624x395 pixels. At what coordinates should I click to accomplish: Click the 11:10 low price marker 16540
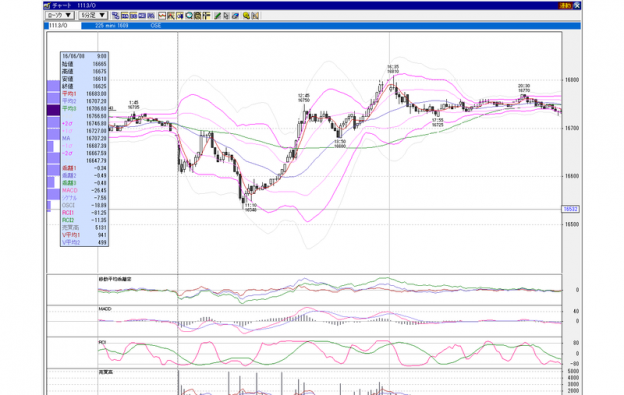[250, 207]
